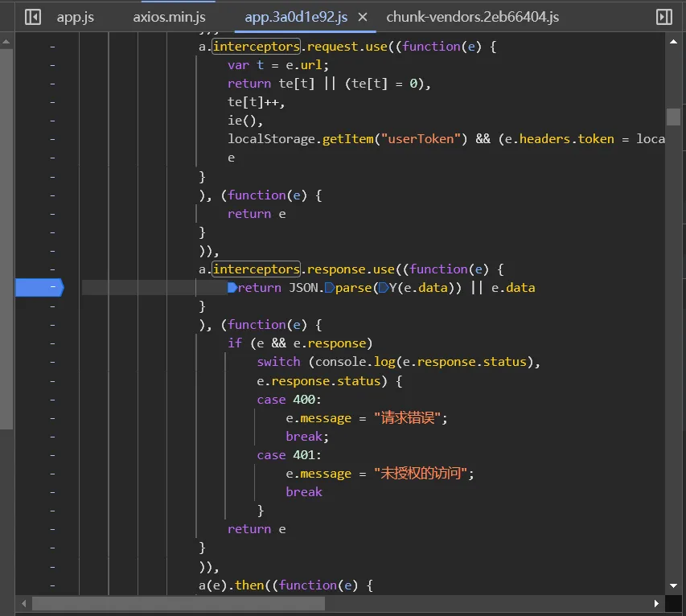Toggle the file navigator sidebar icon
The image size is (686, 616).
coord(33,17)
